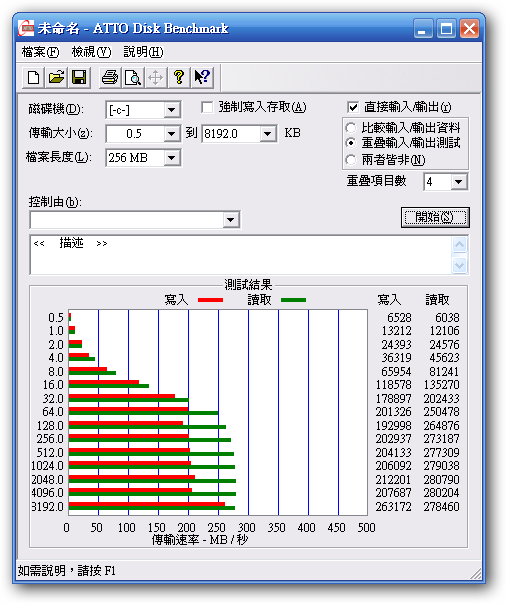
Task: Click the write value 6528
Action: tap(399, 317)
